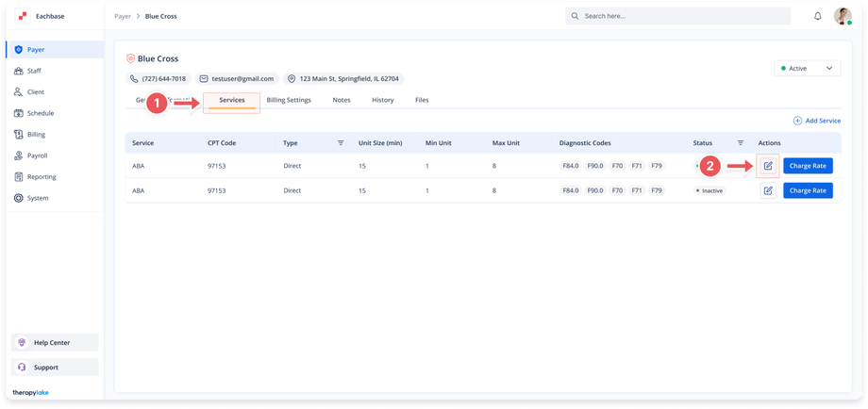Click the Eachbase logo icon
Image resolution: width=868 pixels, height=409 pixels.
click(23, 17)
